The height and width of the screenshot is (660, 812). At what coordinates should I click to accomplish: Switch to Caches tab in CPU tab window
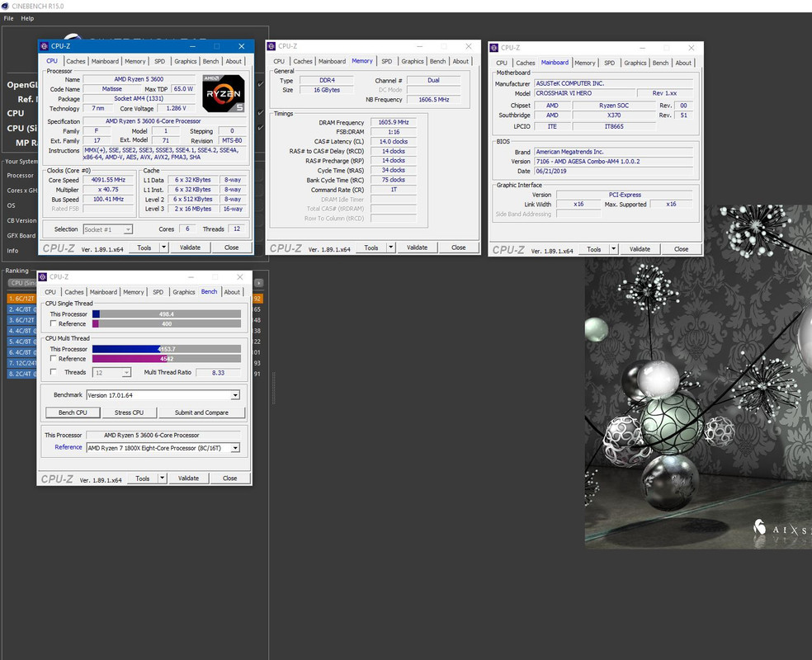coord(76,61)
